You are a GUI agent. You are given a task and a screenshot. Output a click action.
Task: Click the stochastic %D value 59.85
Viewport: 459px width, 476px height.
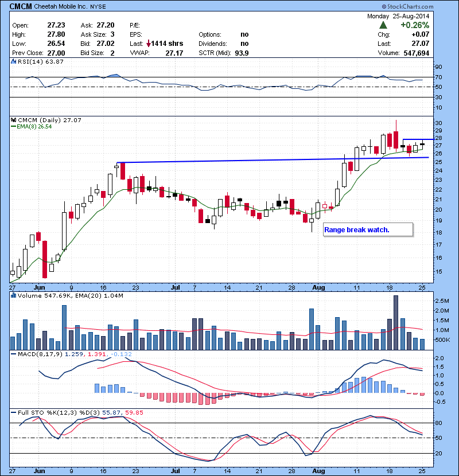point(134,412)
